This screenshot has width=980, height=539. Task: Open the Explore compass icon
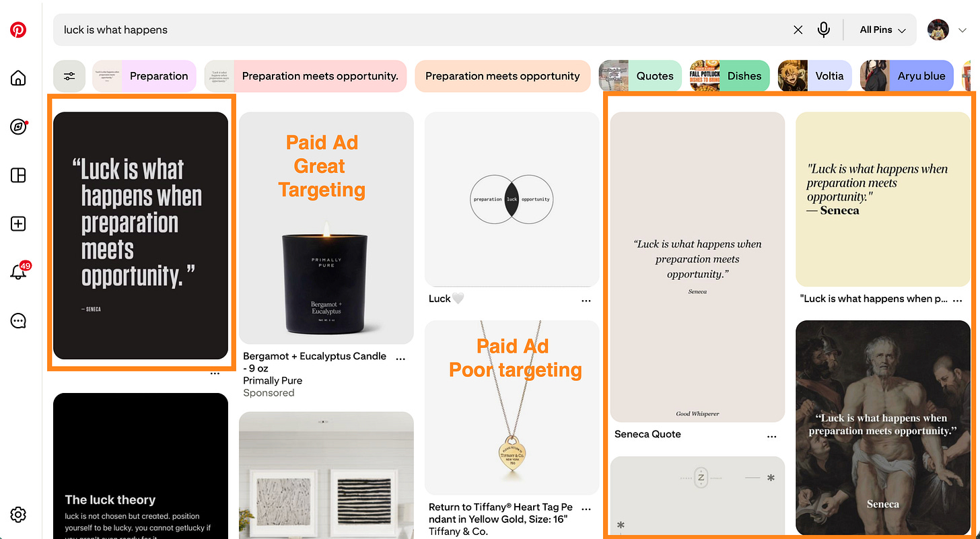tap(18, 127)
